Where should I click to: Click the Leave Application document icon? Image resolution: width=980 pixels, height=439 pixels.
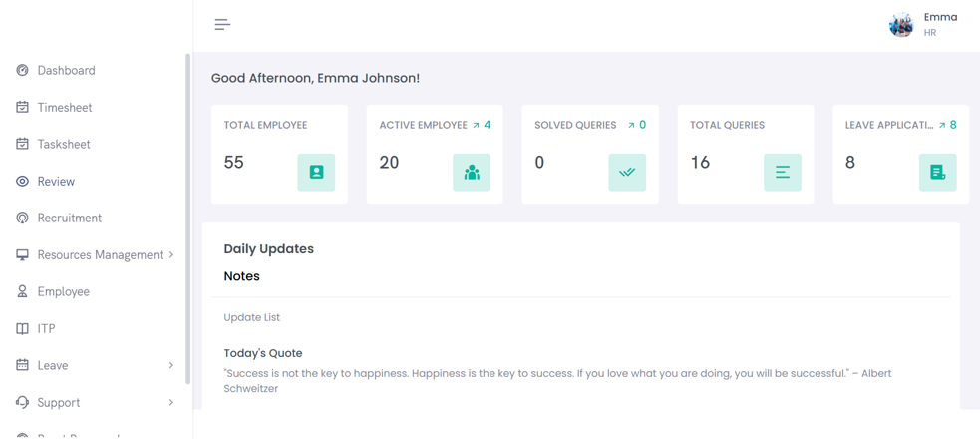[x=937, y=173]
